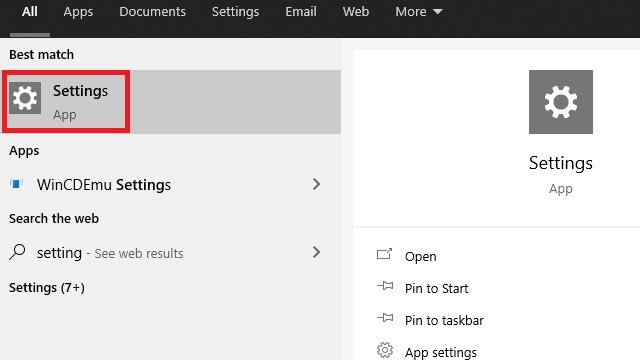Switch to the Documents filter tab
This screenshot has height=360, width=640.
click(152, 11)
